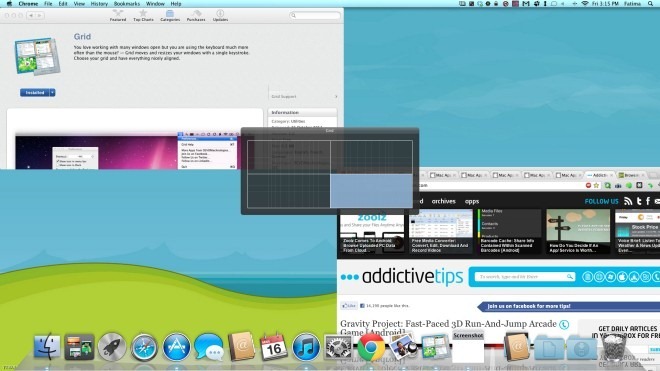Open Messages speech bubble Dock icon
This screenshot has height=371, width=660.
209,347
